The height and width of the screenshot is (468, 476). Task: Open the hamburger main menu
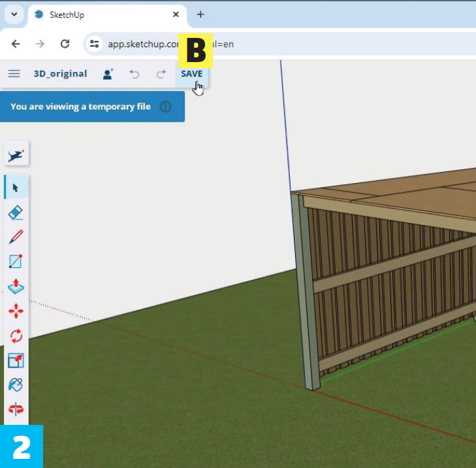[14, 74]
